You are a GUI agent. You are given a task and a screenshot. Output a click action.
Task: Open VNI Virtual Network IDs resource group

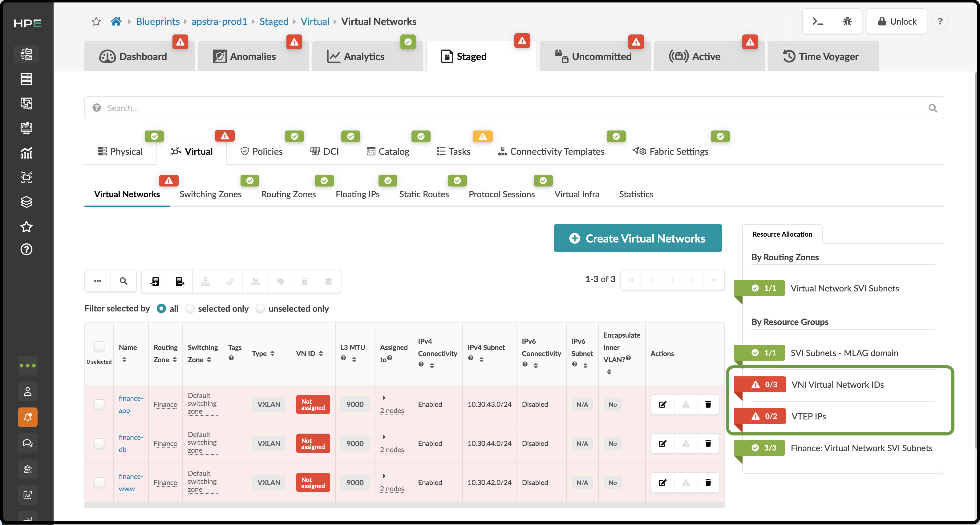click(838, 385)
